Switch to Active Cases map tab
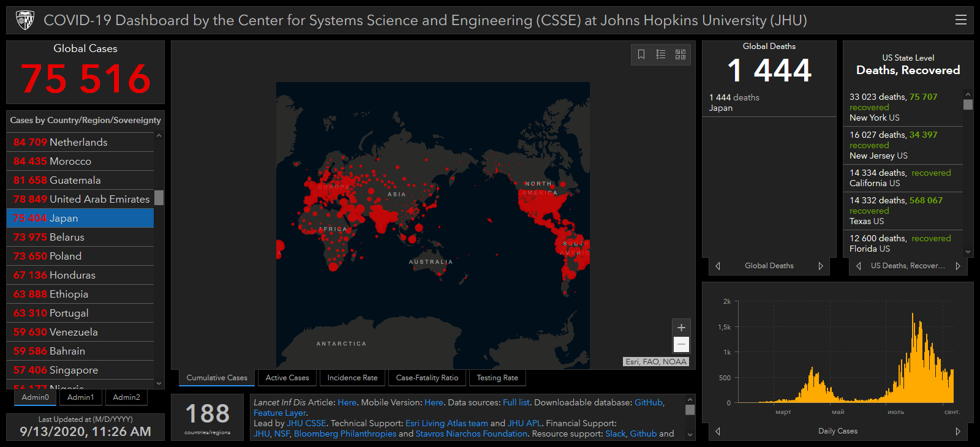 click(x=287, y=378)
